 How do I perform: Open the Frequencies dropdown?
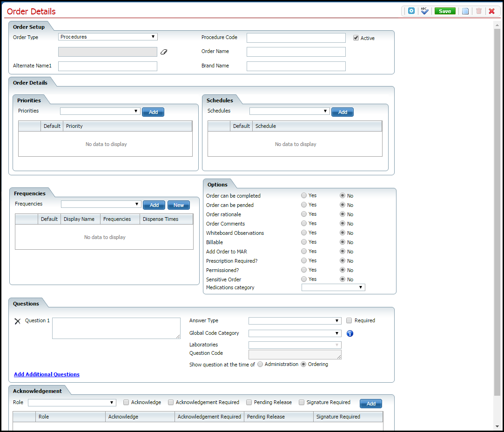[101, 204]
